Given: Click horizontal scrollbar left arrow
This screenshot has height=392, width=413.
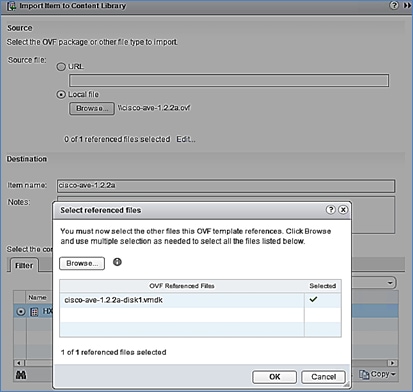Looking at the screenshot, I should coord(19,363).
